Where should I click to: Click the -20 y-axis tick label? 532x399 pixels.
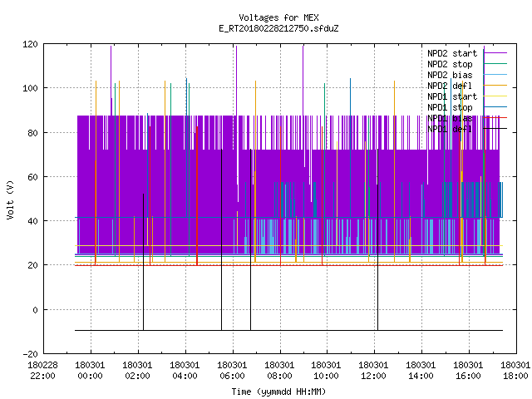point(30,354)
